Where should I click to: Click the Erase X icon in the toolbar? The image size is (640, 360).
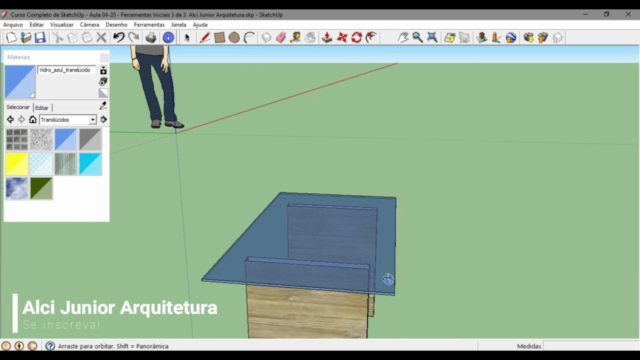click(101, 38)
